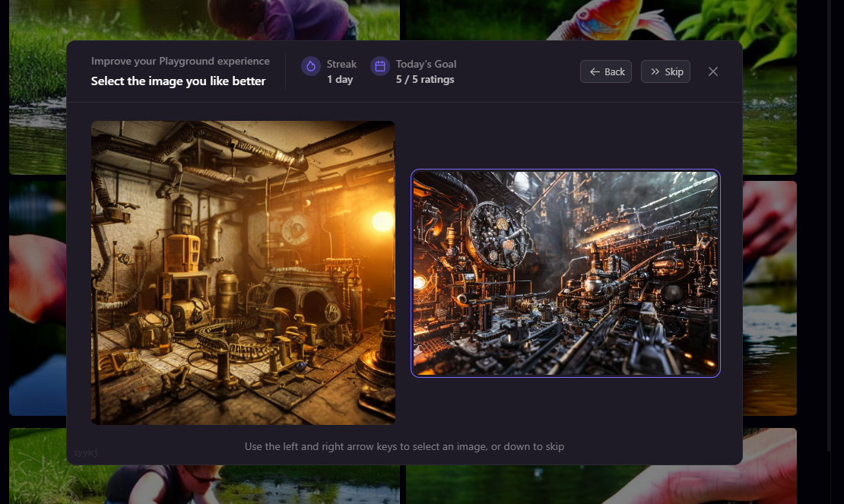844x504 pixels.
Task: Click the Skip button
Action: click(665, 71)
